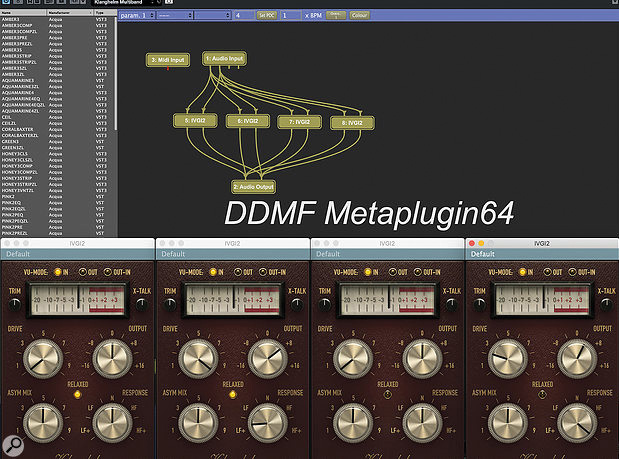The image size is (619, 459).
Task: Click DRIVE knob in second IVGI2 window
Action: pos(198,358)
